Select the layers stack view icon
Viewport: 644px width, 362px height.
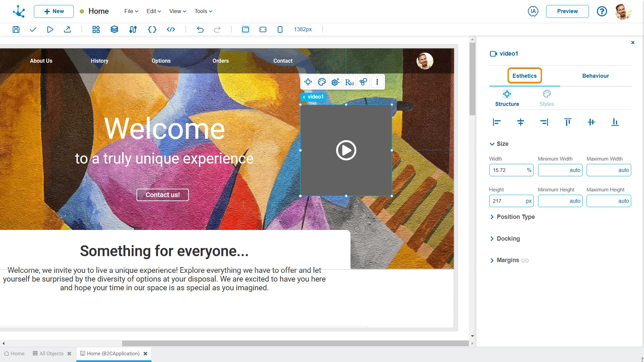click(114, 29)
